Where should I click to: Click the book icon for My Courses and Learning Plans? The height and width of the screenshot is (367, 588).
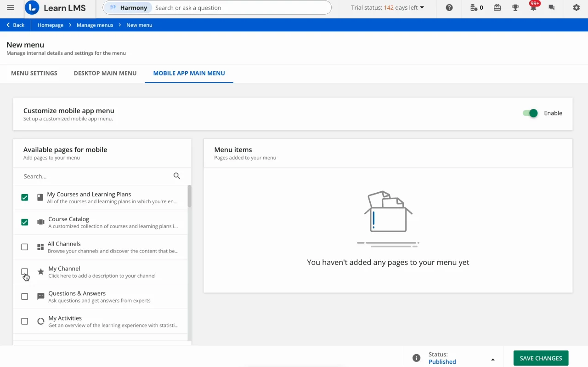coord(40,197)
